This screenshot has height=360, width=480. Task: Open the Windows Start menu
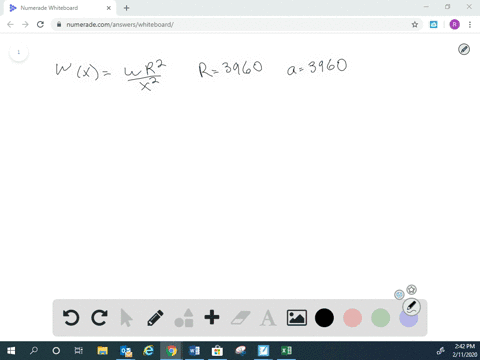pos(11,351)
